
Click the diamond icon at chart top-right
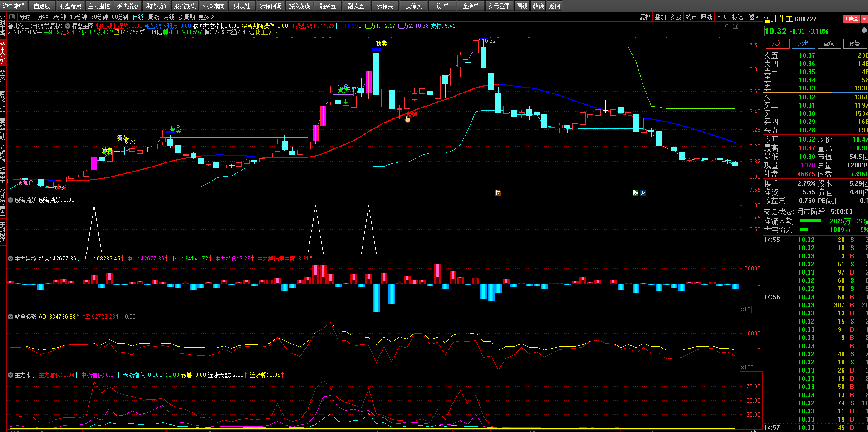[x=727, y=26]
